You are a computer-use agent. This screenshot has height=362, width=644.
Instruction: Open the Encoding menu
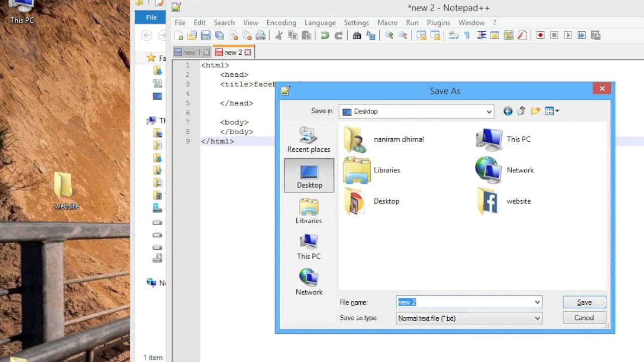point(281,23)
